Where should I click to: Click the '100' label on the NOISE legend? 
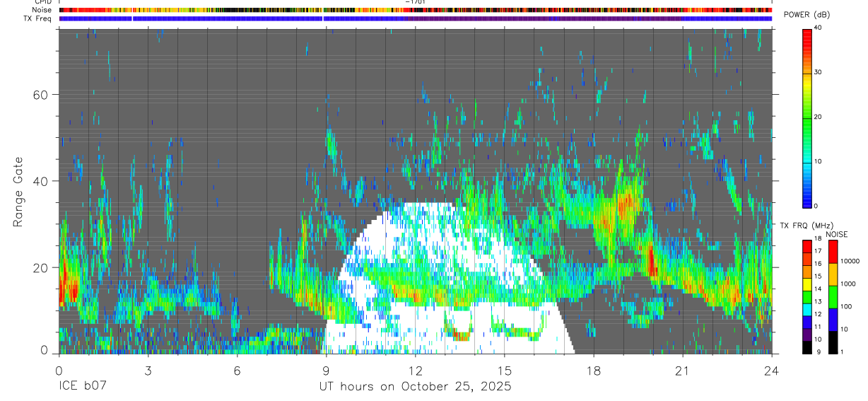coord(847,306)
